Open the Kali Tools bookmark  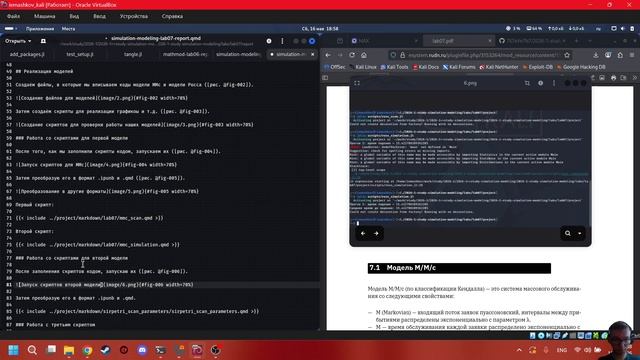point(394,67)
